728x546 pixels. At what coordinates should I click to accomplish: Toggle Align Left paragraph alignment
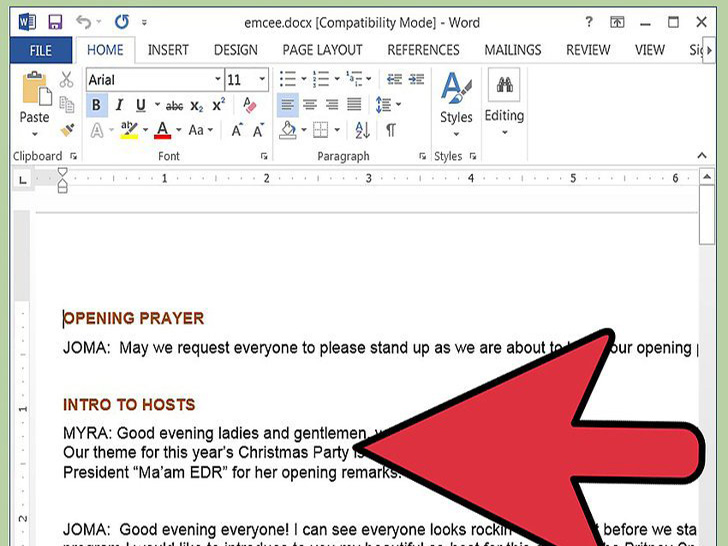coord(287,104)
